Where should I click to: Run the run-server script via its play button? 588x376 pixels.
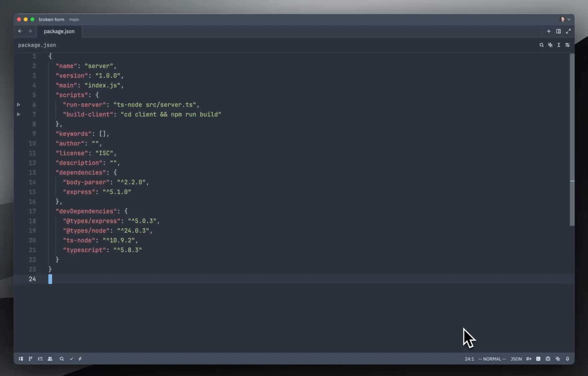pyautogui.click(x=19, y=104)
